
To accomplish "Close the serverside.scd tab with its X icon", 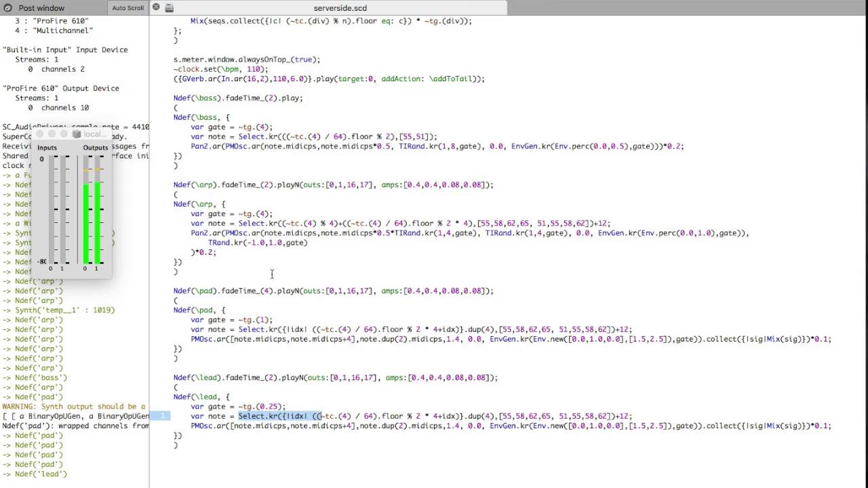I will (x=156, y=7).
